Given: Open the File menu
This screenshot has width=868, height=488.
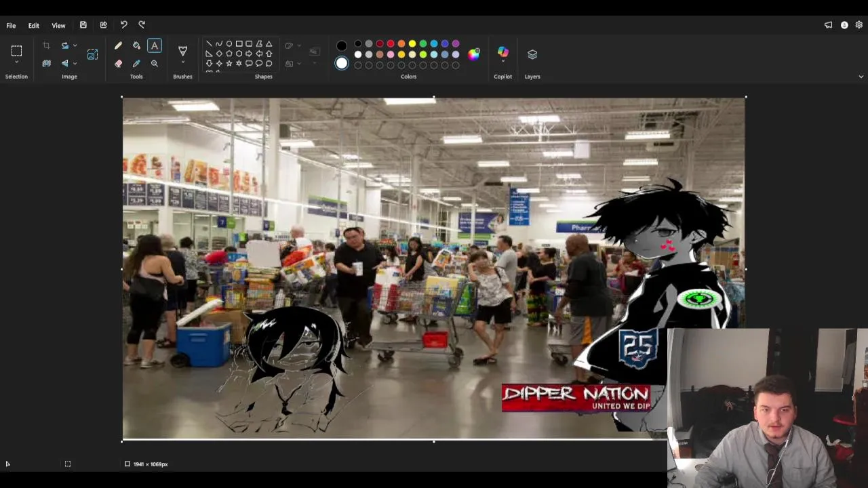Looking at the screenshot, I should [11, 26].
